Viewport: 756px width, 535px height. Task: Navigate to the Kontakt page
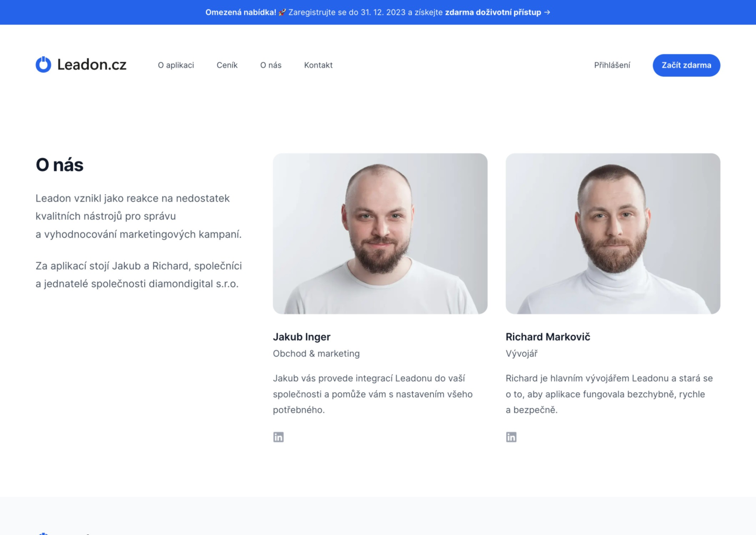point(318,65)
